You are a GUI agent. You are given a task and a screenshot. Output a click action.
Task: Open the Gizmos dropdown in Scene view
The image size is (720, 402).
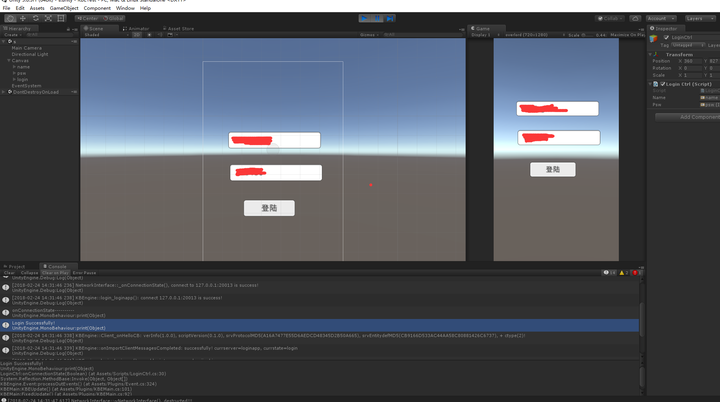(x=369, y=35)
